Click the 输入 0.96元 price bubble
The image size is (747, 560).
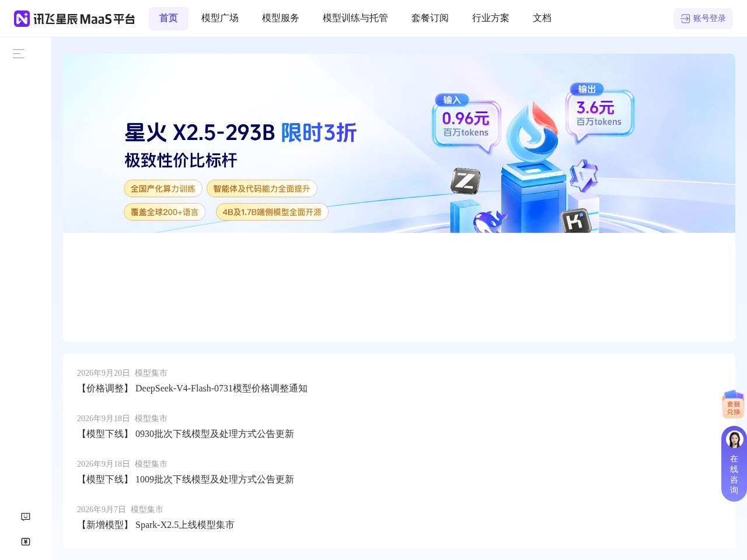466,124
